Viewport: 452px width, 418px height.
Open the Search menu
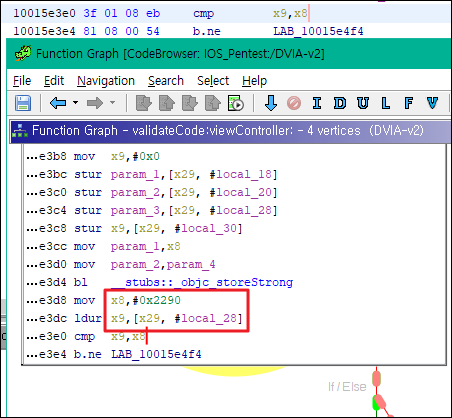tap(166, 81)
